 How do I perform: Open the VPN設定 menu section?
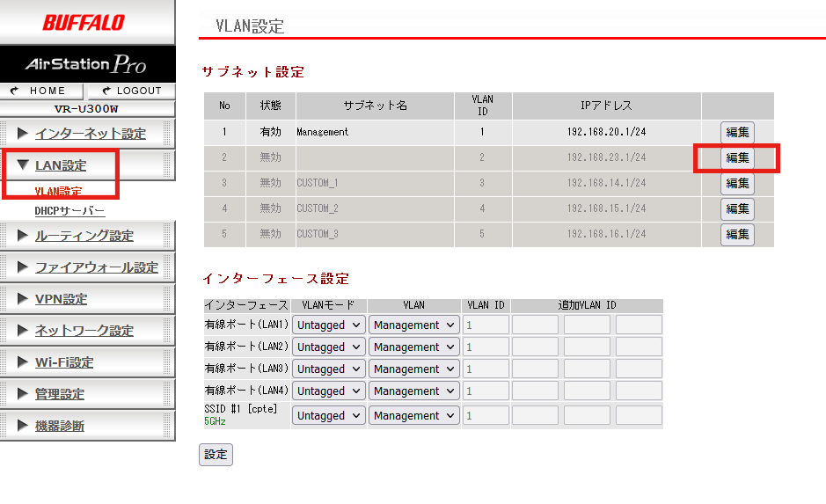(61, 299)
